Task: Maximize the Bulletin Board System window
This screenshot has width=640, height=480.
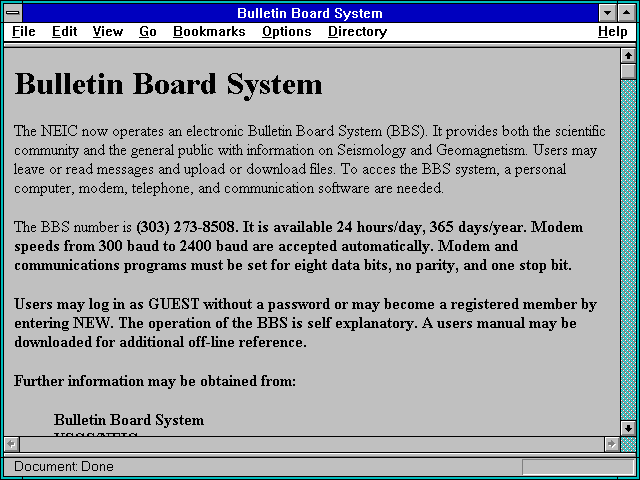Action: [x=627, y=13]
